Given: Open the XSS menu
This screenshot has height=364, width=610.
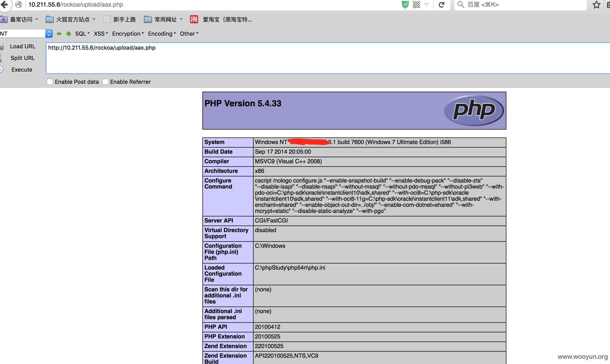Looking at the screenshot, I should (x=101, y=34).
